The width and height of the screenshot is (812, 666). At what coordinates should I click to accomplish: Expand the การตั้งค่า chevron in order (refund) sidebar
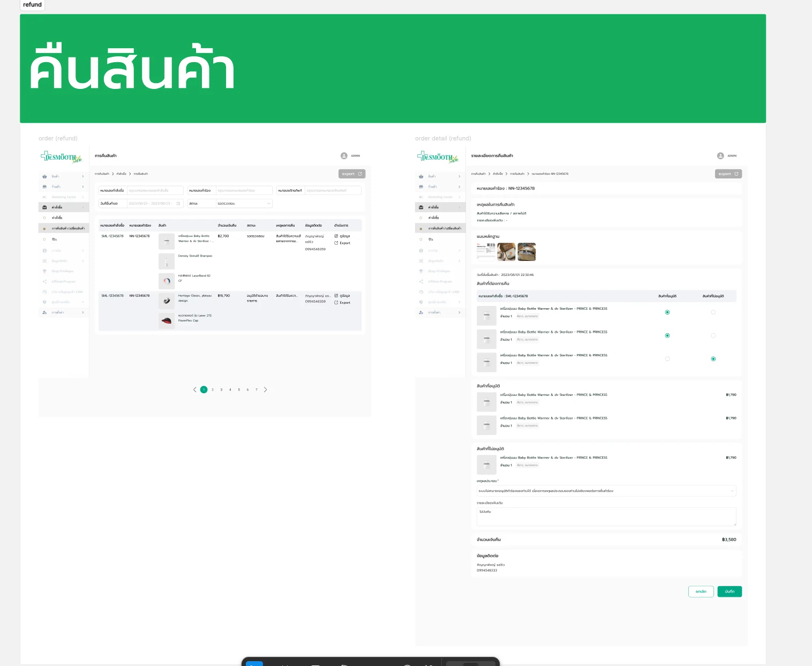[83, 312]
